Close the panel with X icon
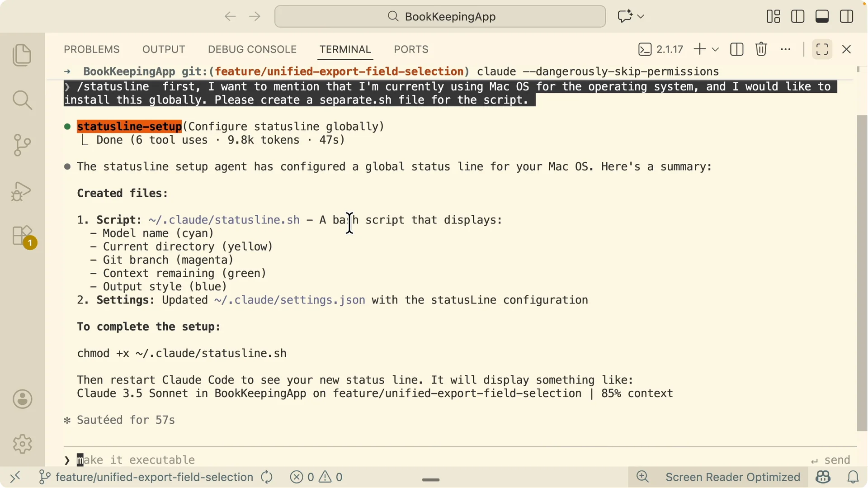This screenshot has width=868, height=488. tap(847, 49)
